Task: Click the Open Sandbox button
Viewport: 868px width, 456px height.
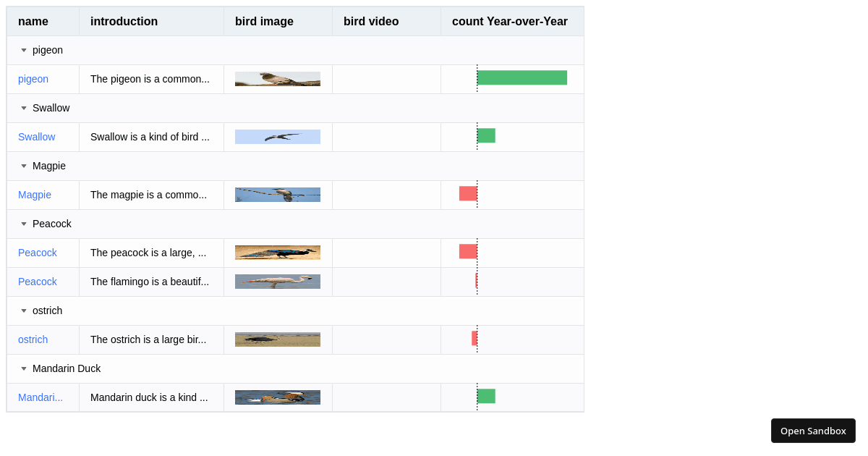Action: pyautogui.click(x=813, y=431)
